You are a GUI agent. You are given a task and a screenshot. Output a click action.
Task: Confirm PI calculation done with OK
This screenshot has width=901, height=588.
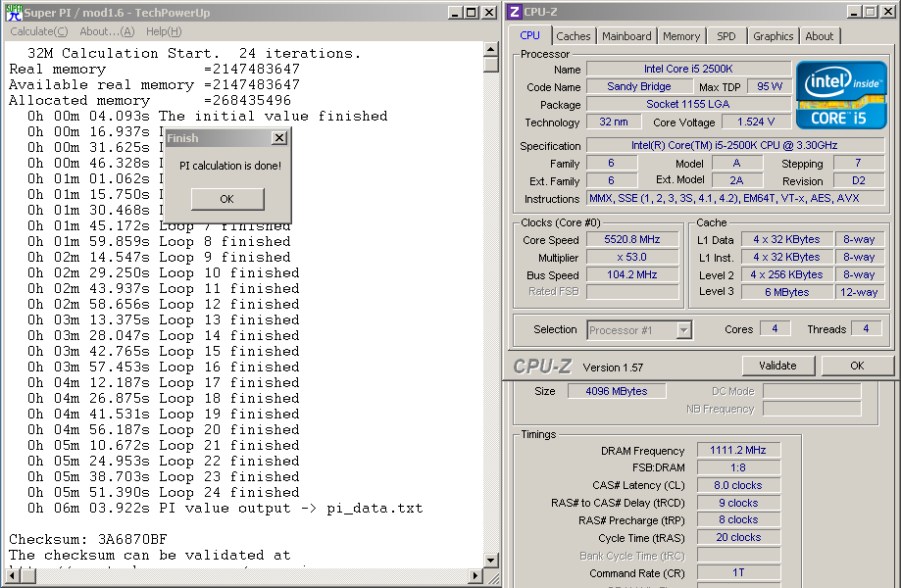point(227,199)
